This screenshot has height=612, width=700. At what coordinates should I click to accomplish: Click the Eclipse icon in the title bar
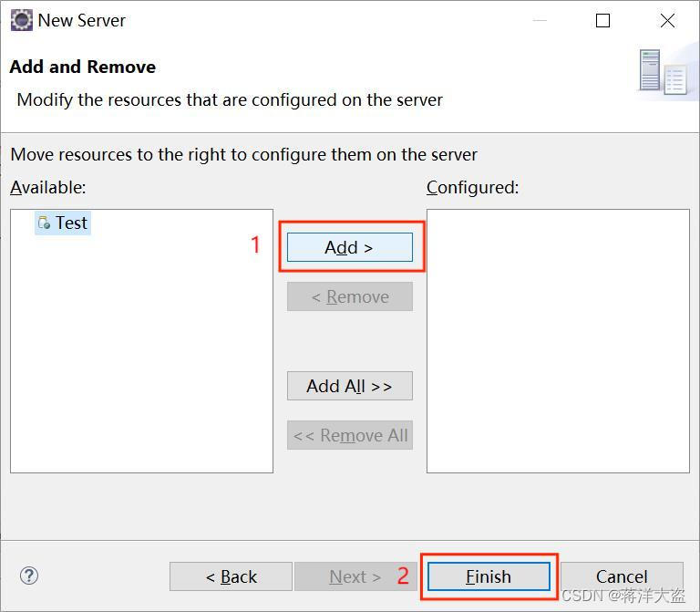tap(21, 20)
